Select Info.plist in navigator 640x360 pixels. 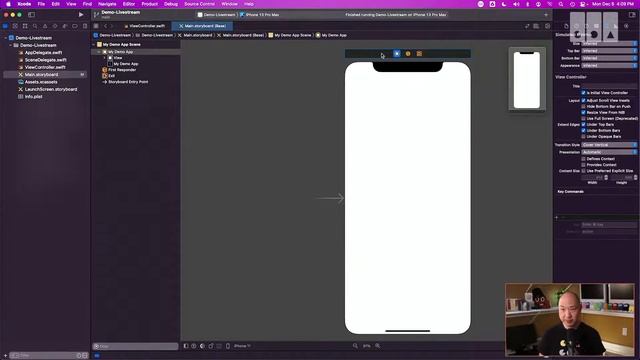[33, 97]
